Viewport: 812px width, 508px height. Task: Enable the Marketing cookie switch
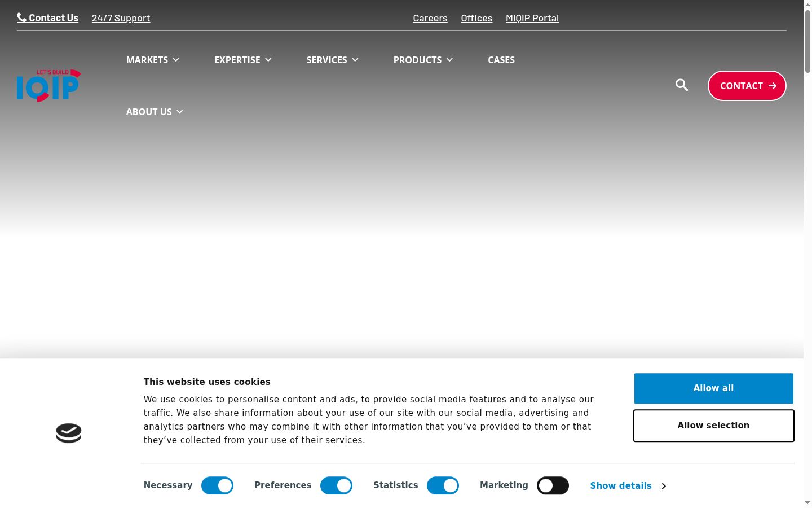(553, 485)
